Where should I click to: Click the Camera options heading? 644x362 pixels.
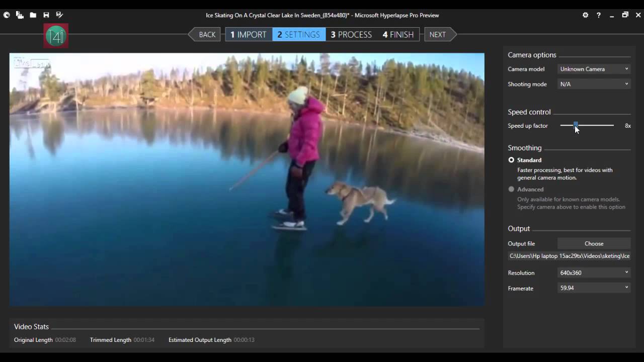[532, 55]
